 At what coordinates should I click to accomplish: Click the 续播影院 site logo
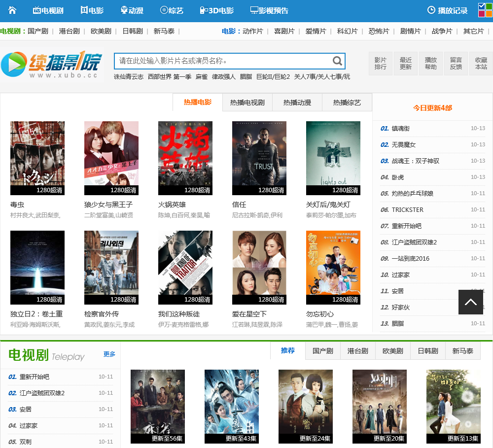coord(52,65)
